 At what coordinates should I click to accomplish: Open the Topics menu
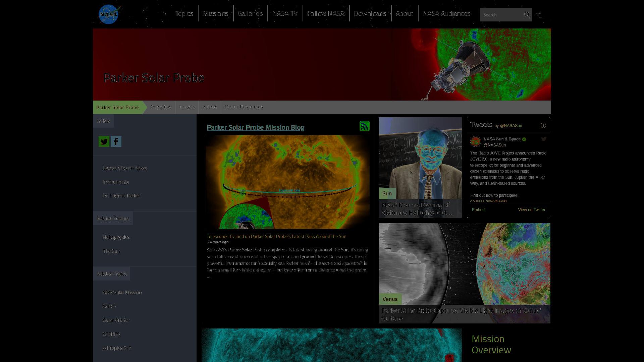click(184, 13)
